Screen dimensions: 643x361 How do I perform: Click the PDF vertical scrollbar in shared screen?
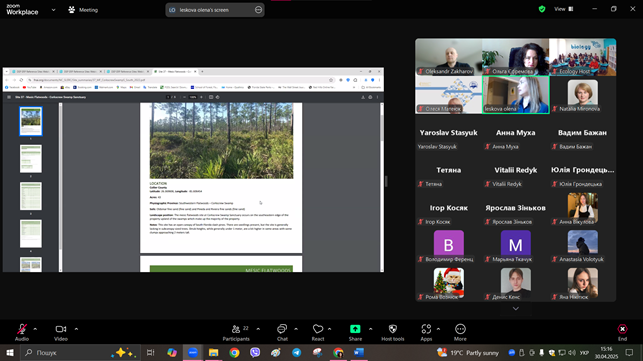[x=382, y=187]
